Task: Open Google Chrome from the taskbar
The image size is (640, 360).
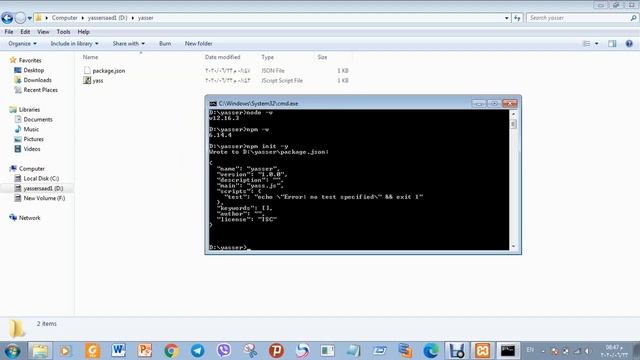Action: tap(171, 351)
